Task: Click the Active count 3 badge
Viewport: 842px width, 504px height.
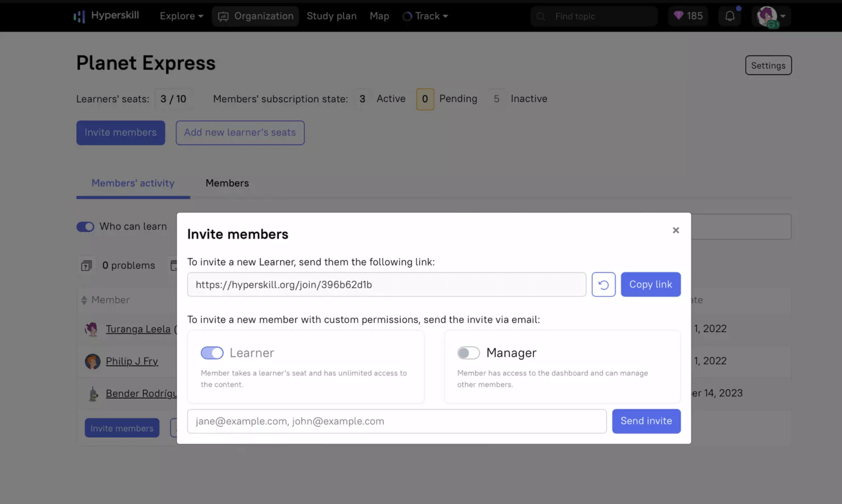Action: pyautogui.click(x=362, y=99)
